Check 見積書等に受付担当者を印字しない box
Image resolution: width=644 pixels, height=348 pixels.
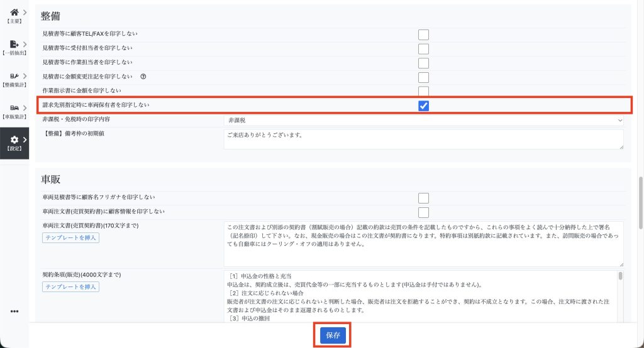pos(423,49)
